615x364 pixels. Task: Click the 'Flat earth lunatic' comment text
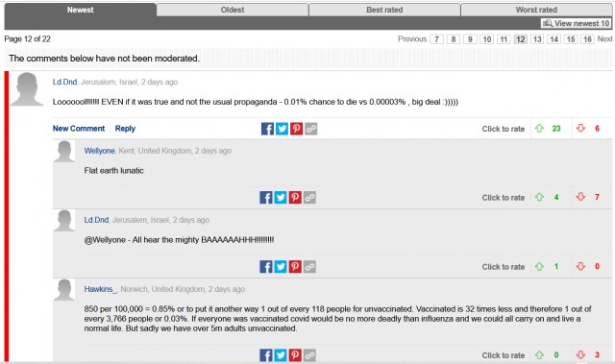113,170
